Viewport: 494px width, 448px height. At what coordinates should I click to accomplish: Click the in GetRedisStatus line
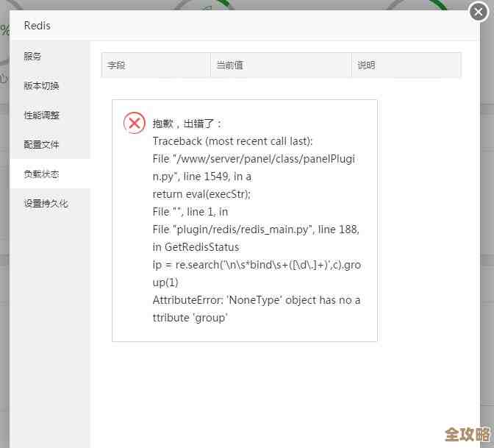tap(196, 247)
